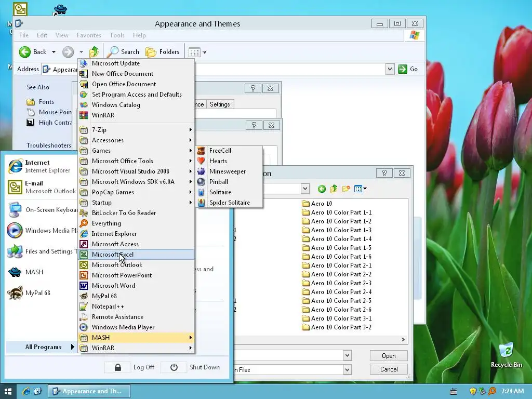Open Solitaire in Games submenu

(x=229, y=192)
